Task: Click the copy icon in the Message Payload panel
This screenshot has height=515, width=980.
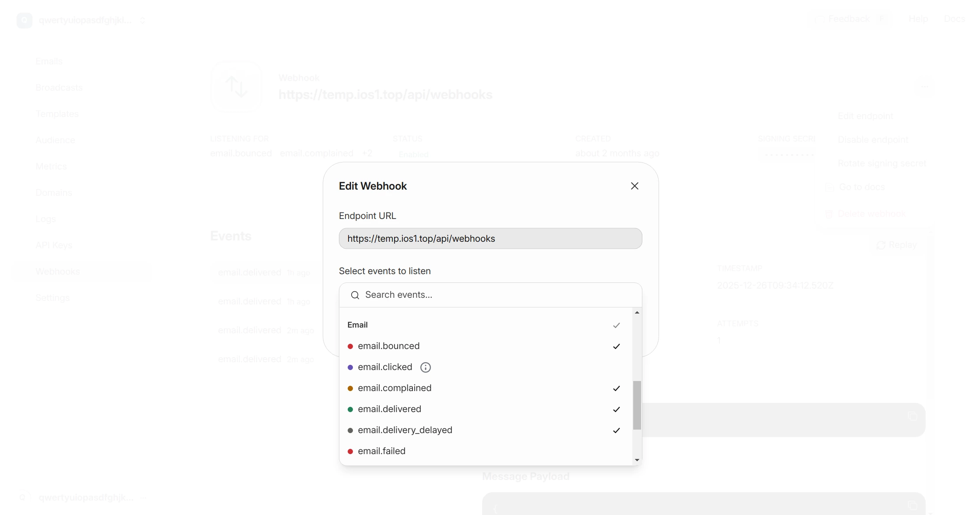Action: coord(913,504)
